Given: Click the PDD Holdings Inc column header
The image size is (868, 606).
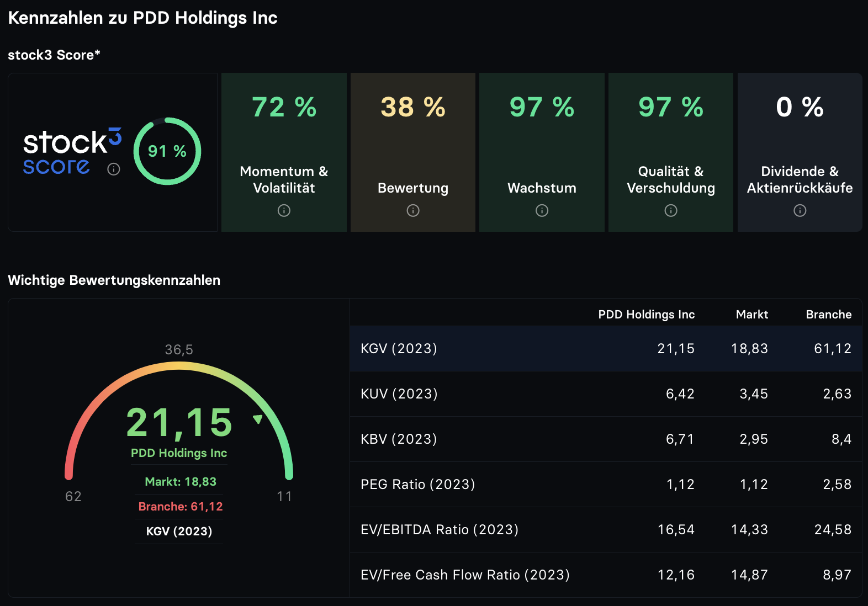Looking at the screenshot, I should pos(647,315).
